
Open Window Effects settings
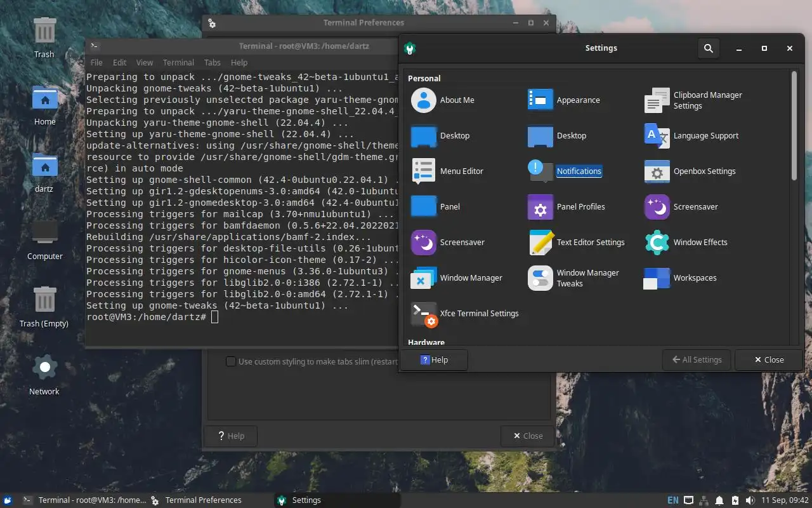686,243
